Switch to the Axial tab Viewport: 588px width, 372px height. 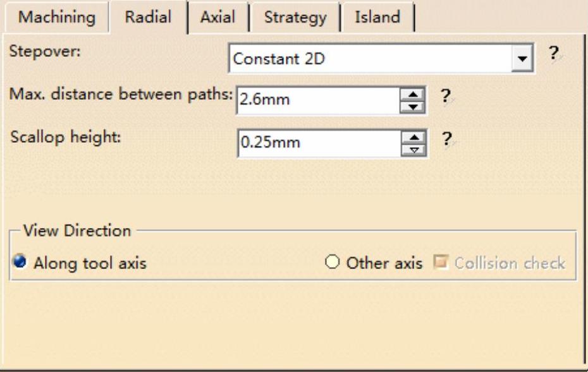pos(217,18)
